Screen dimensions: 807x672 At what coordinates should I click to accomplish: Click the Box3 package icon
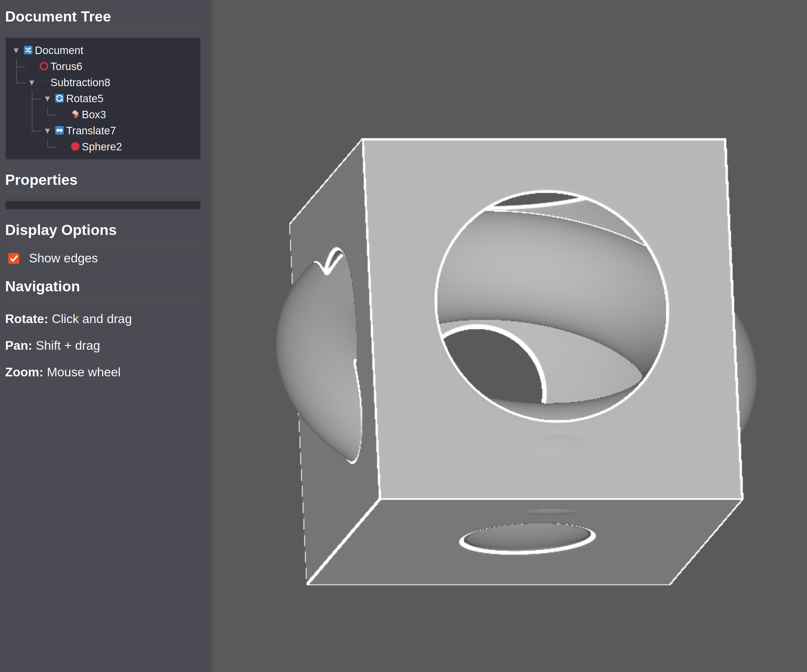(x=75, y=114)
